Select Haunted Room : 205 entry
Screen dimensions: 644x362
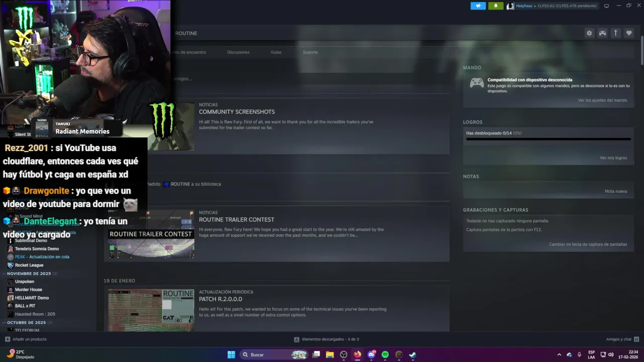pyautogui.click(x=35, y=314)
